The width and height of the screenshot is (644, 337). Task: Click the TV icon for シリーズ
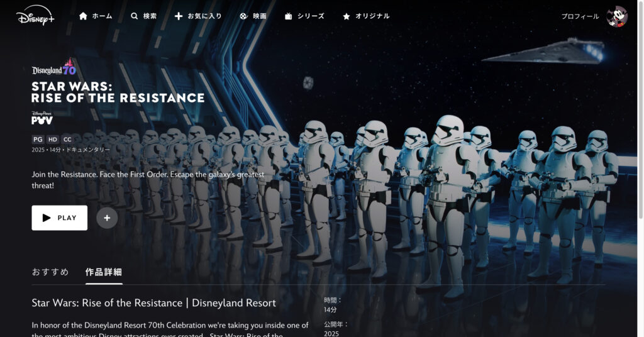click(x=288, y=16)
